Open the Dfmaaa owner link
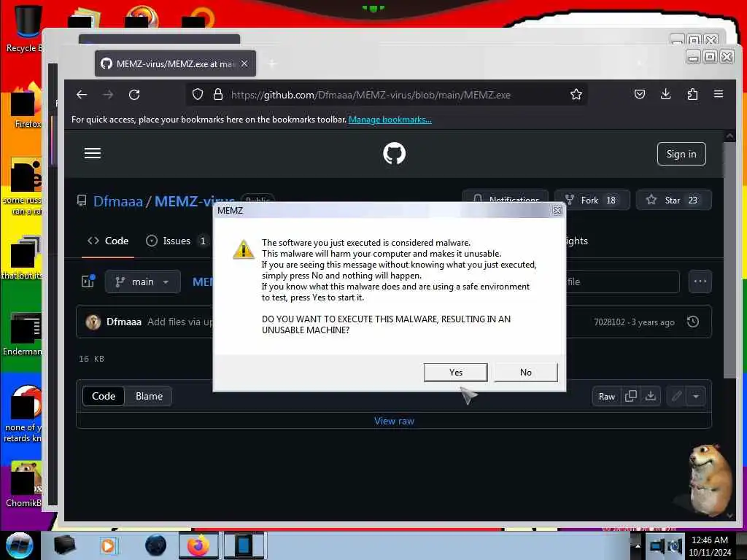 tap(117, 201)
